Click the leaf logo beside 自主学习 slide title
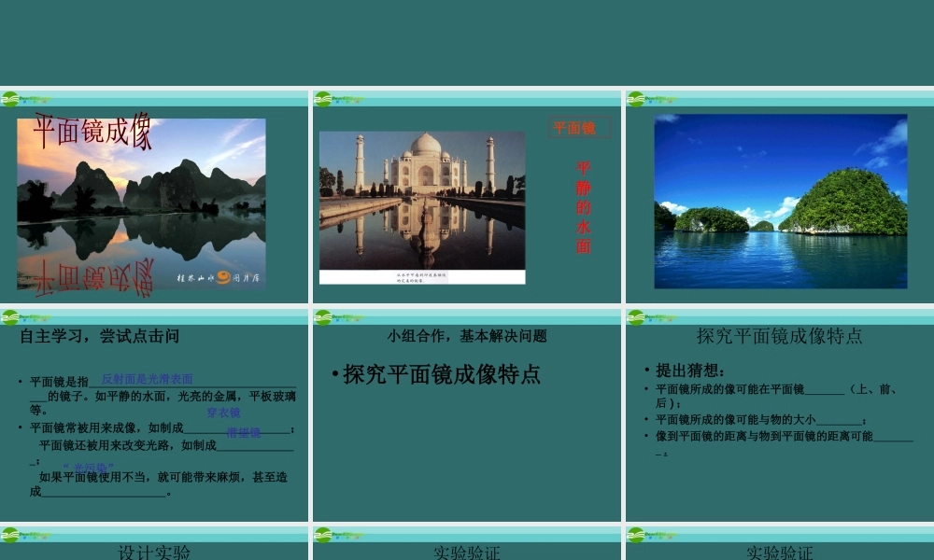 click(x=10, y=317)
